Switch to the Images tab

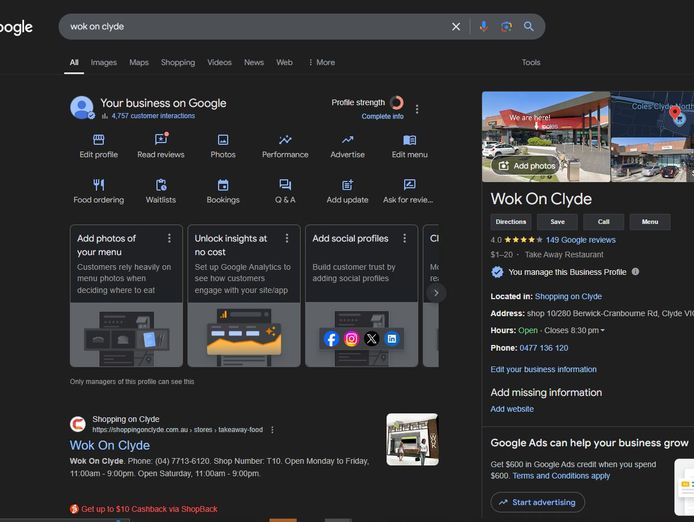tap(104, 62)
